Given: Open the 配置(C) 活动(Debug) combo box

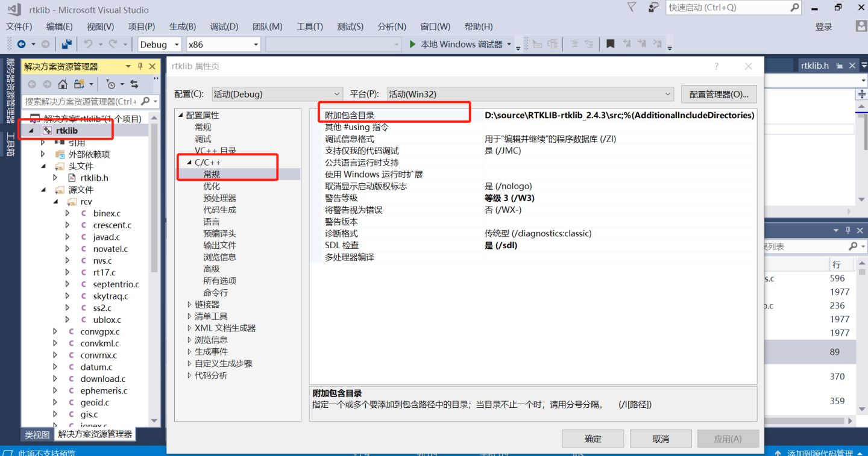Looking at the screenshot, I should click(277, 94).
